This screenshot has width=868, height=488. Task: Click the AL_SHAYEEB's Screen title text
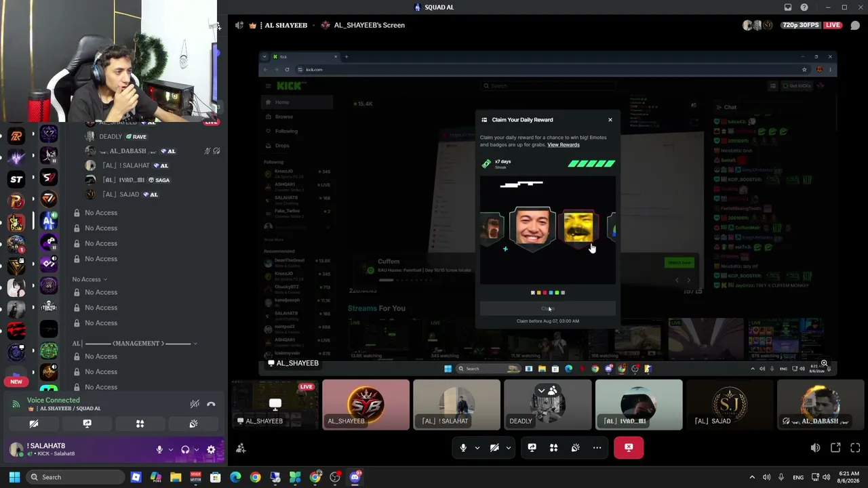click(x=369, y=25)
